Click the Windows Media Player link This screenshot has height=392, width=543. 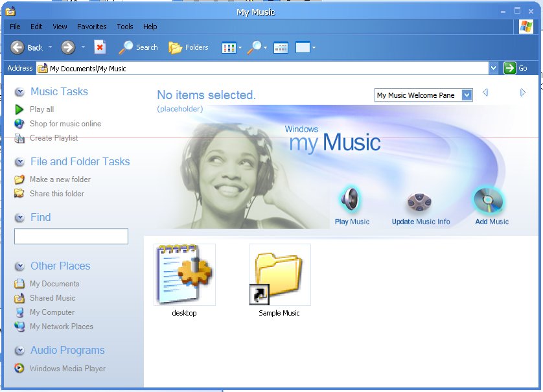coord(67,369)
